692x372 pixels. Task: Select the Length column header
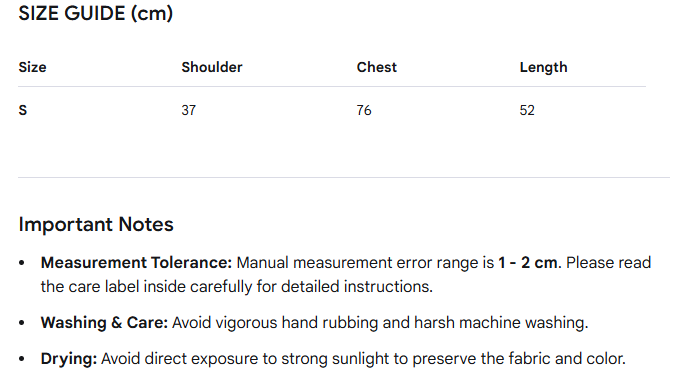coord(543,68)
